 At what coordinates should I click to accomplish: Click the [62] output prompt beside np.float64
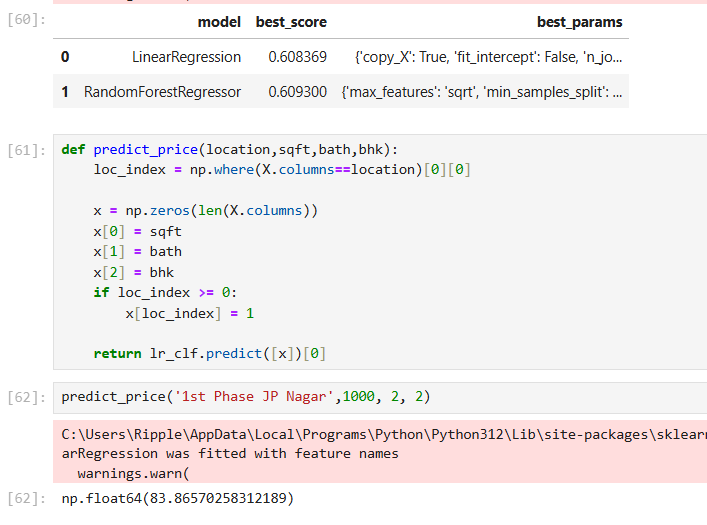click(x=26, y=498)
